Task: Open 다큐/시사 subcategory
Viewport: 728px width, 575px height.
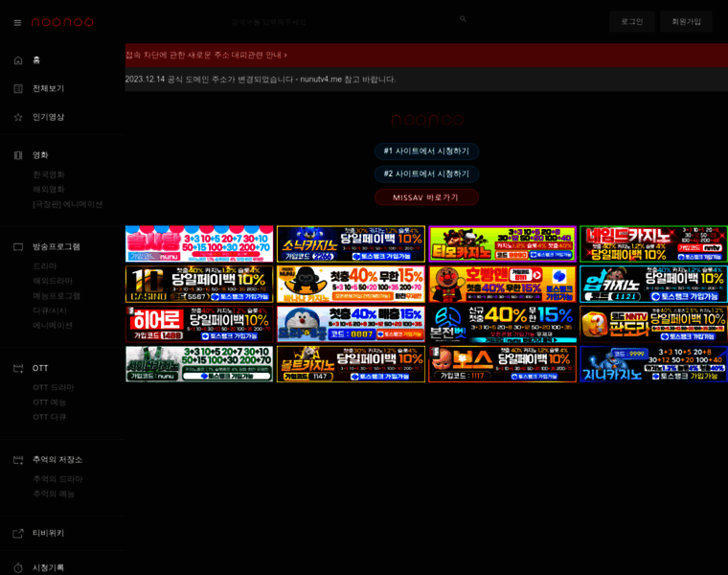Action: click(x=50, y=310)
